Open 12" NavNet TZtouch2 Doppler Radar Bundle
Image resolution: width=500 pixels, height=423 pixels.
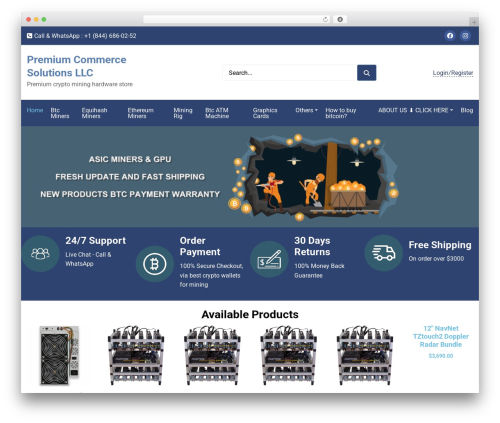(x=441, y=336)
